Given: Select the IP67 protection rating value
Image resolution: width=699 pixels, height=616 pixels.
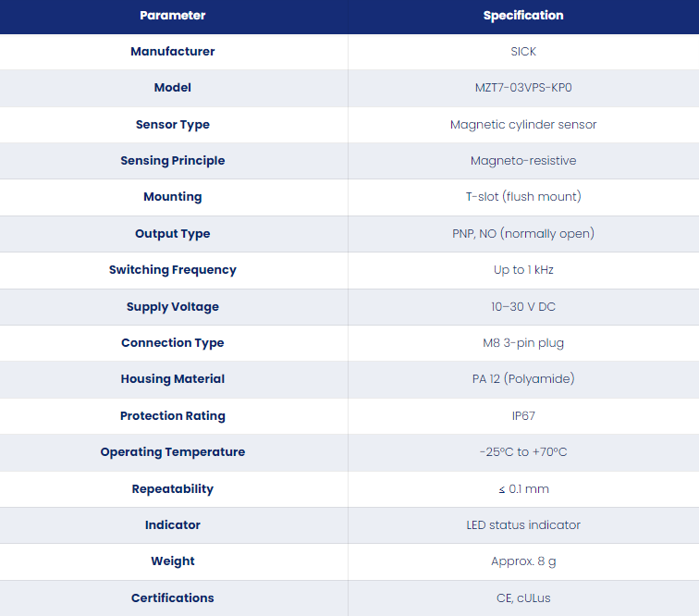Looking at the screenshot, I should pyautogui.click(x=523, y=416).
